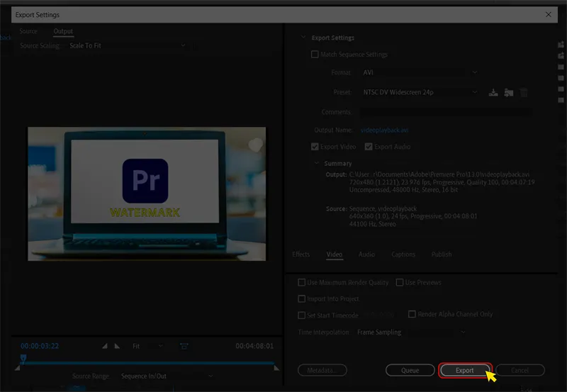567x392 pixels.
Task: Enable Match Sequence Settings checkbox
Action: pos(315,55)
